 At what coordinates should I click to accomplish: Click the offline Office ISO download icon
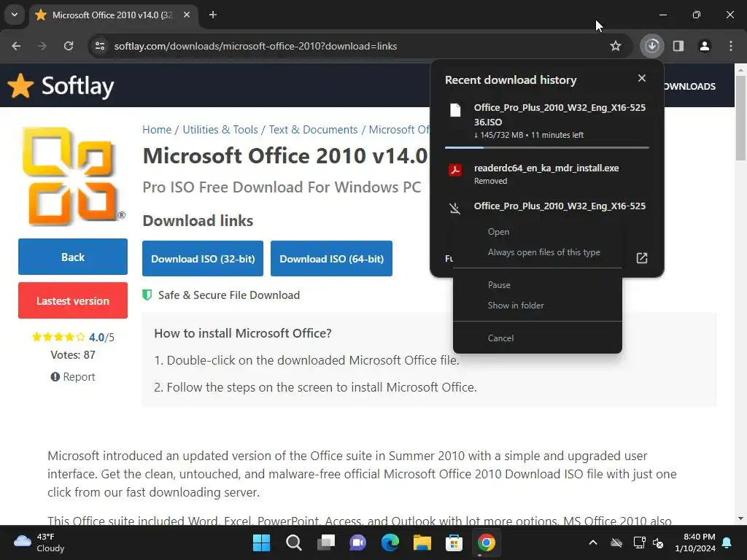[x=455, y=209]
